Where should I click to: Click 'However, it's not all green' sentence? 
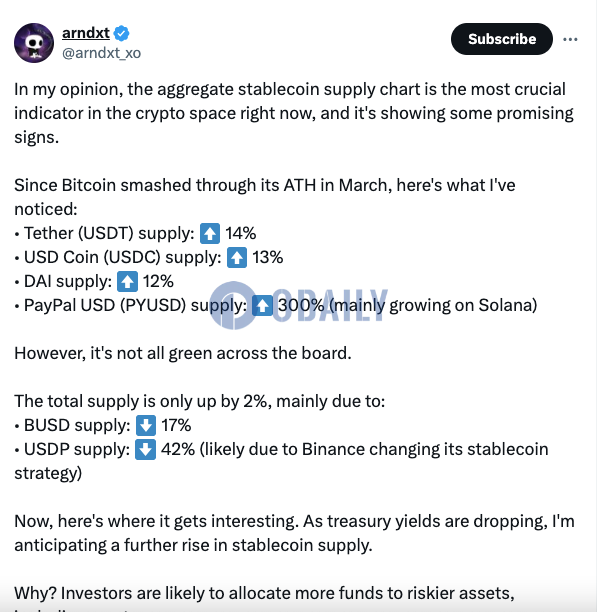[183, 353]
